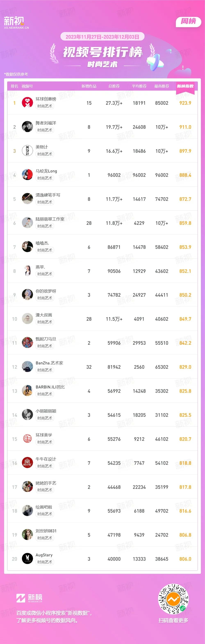
Task: Click the 新视 logo at top left
Action: (x=16, y=23)
